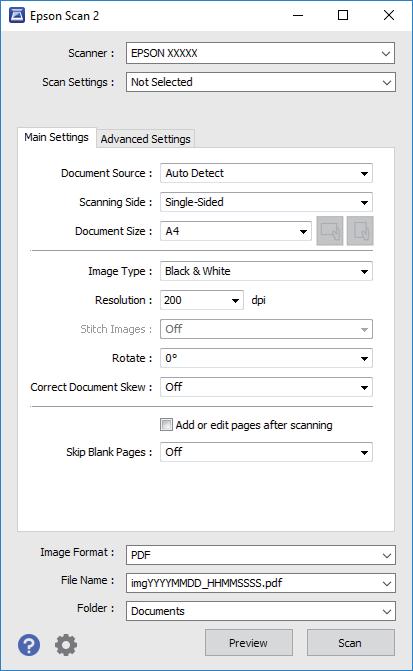Expand the Document Source dropdown
413x671 pixels.
coord(266,173)
